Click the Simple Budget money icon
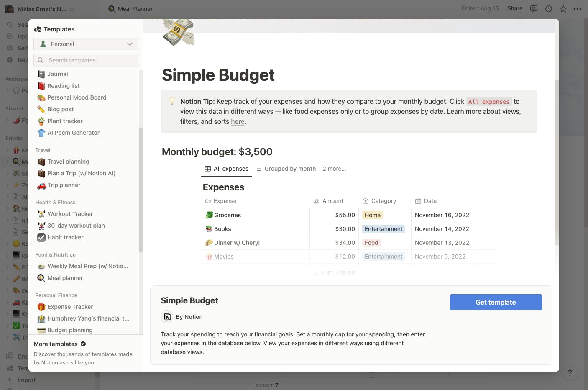Viewport: 588px width, 390px height. tap(179, 32)
